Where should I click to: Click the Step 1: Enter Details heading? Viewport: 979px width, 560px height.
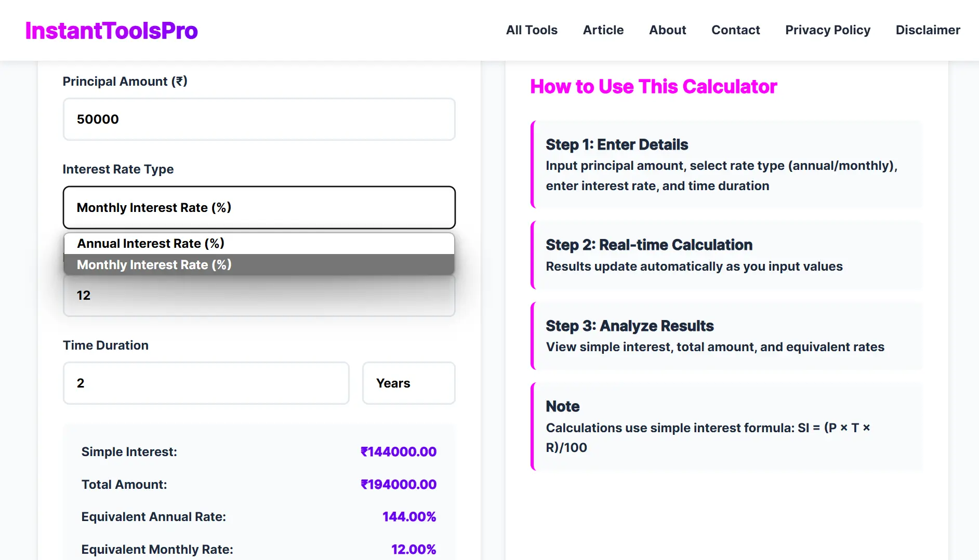(x=617, y=145)
